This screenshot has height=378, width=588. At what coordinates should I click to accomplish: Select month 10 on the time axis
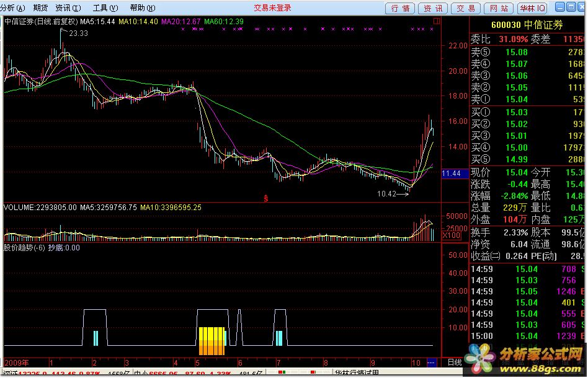point(416,363)
